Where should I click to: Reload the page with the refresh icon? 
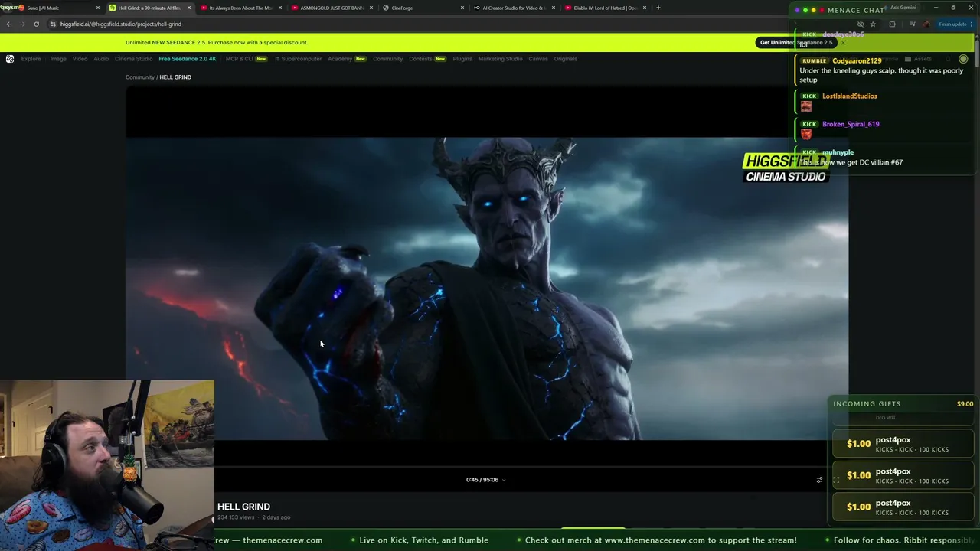pyautogui.click(x=36, y=24)
